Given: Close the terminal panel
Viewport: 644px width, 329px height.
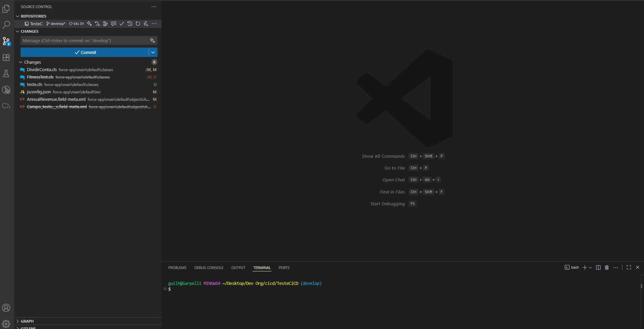Looking at the screenshot, I should [x=638, y=267].
